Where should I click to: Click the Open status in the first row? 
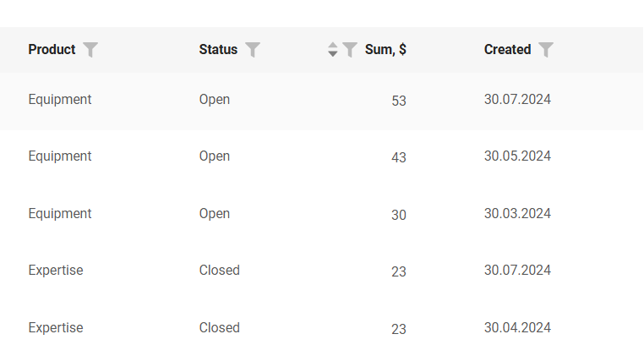click(215, 100)
